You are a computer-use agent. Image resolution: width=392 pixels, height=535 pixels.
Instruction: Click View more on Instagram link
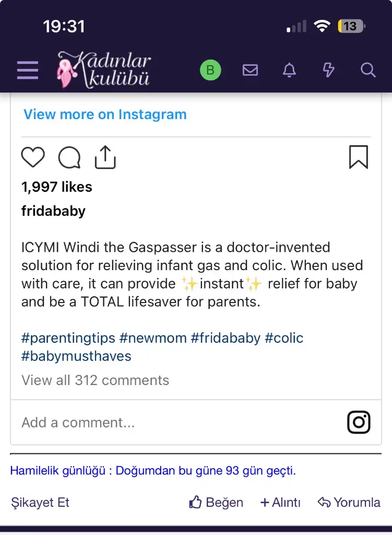(105, 114)
